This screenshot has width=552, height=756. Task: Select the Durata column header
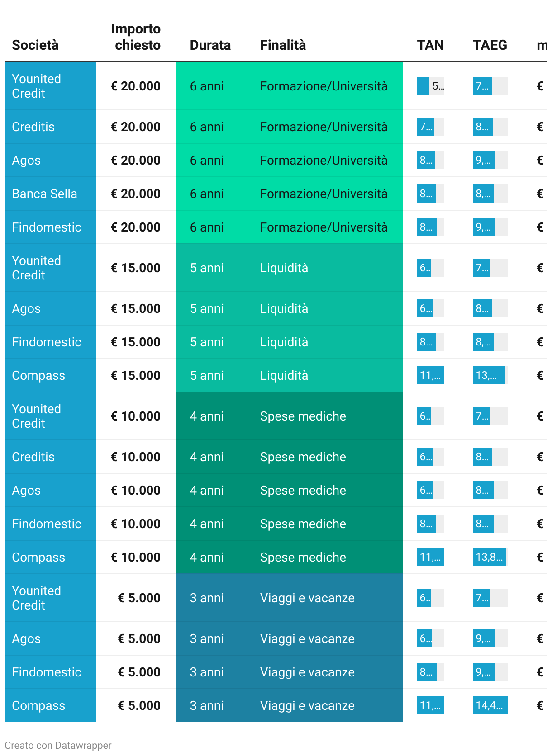click(x=210, y=45)
